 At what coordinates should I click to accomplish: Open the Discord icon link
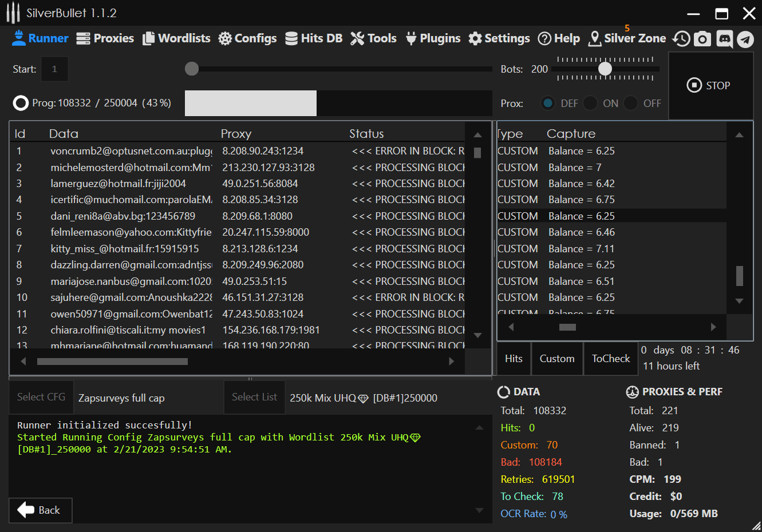coord(724,39)
